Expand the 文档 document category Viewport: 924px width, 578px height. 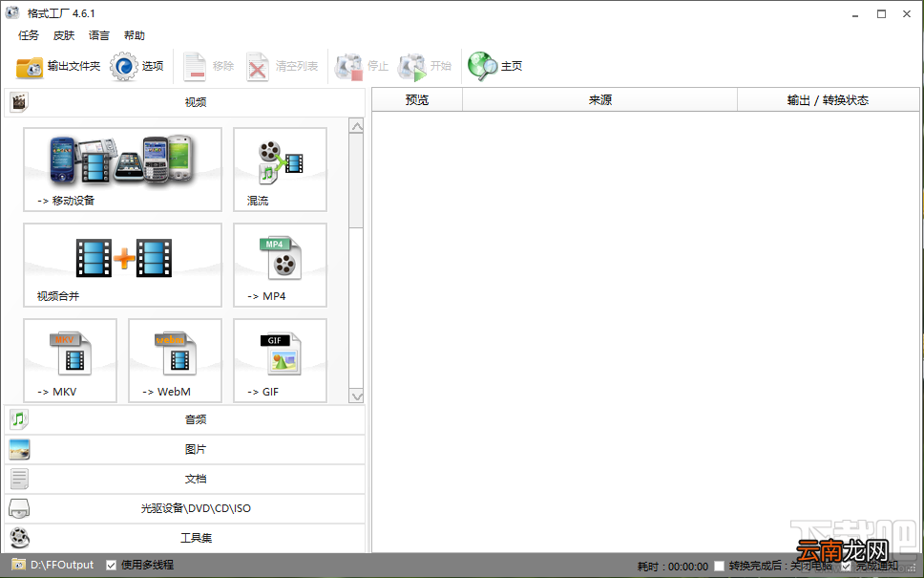184,479
